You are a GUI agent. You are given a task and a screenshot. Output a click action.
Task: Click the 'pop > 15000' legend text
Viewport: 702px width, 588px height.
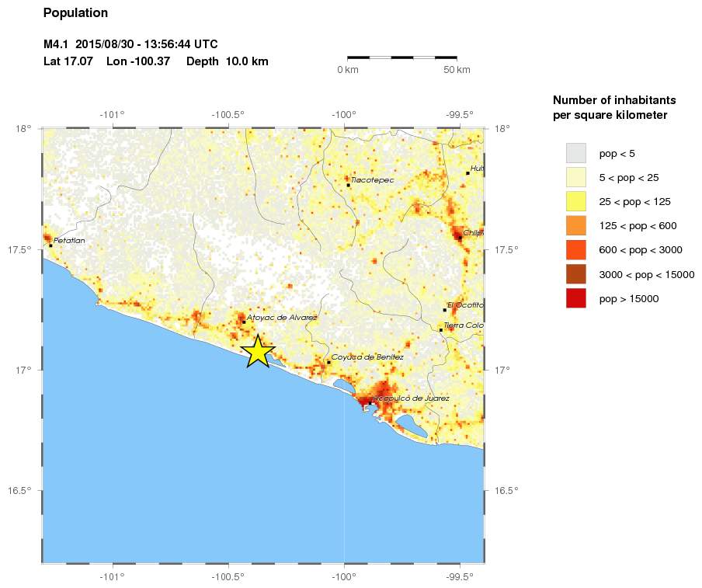(629, 299)
